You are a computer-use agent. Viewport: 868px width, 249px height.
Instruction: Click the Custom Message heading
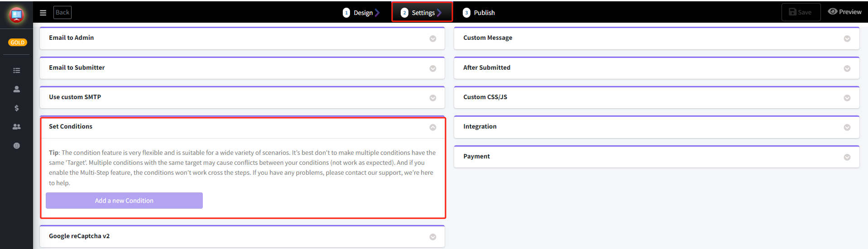click(x=488, y=38)
